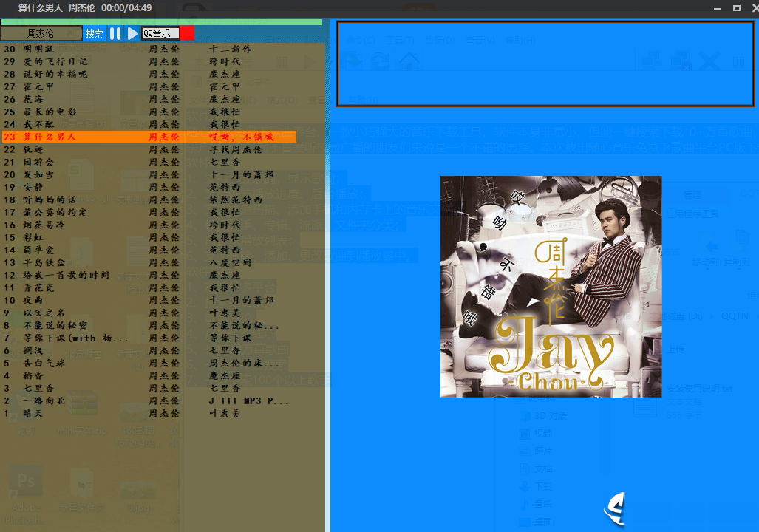This screenshot has width=759, height=532.
Task: Select song 20 发如雪
Action: point(149,175)
